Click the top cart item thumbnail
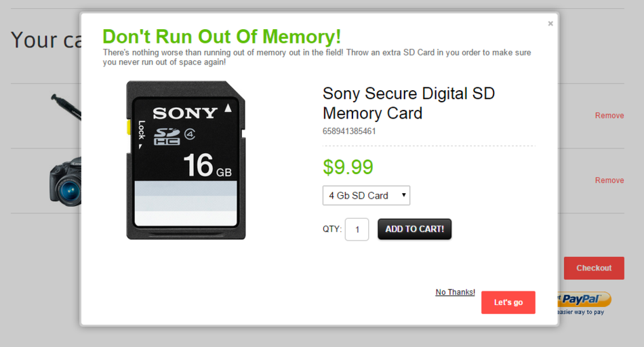The height and width of the screenshot is (347, 644). [x=66, y=107]
